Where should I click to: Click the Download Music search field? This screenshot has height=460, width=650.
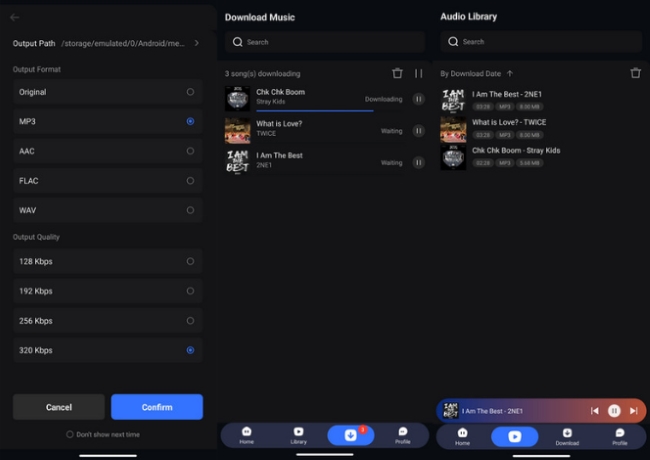point(325,42)
